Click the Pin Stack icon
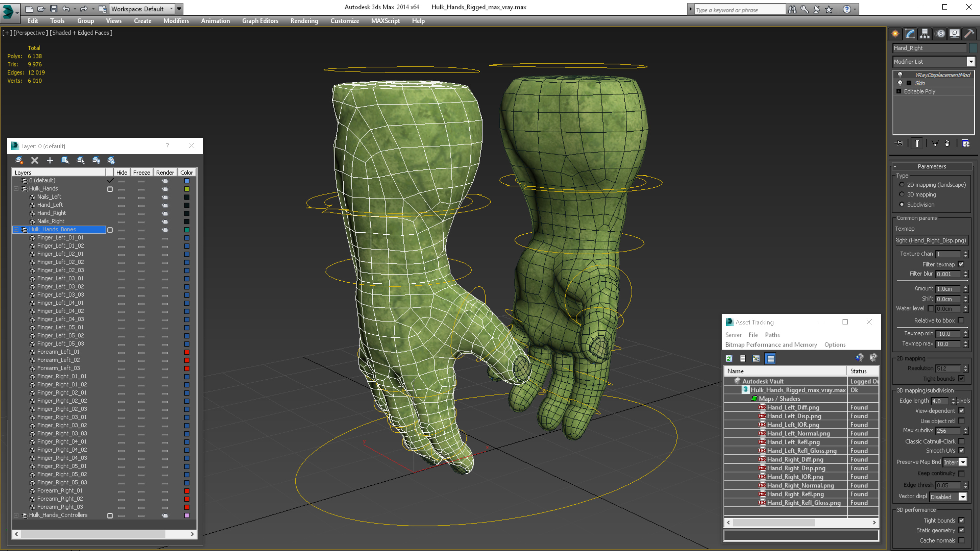Image resolution: width=980 pixels, height=551 pixels. (899, 143)
